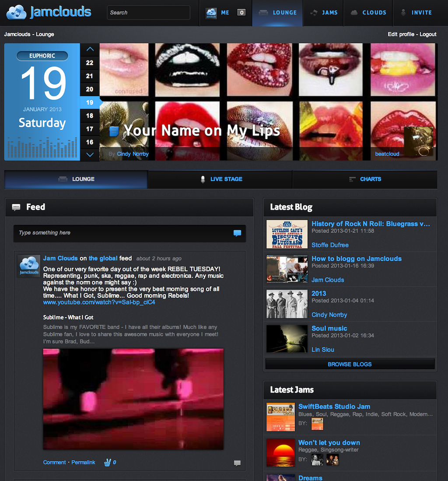Open the Dreams jam link

click(310, 478)
